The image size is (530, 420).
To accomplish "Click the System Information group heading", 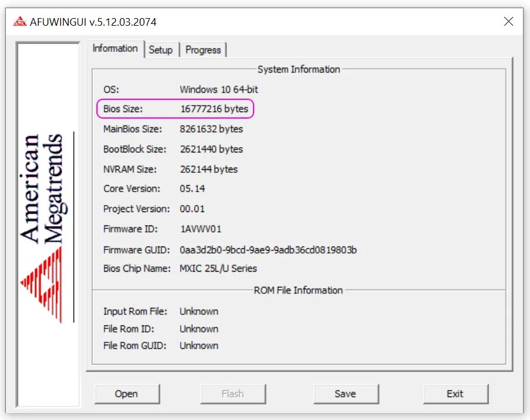I will pyautogui.click(x=299, y=70).
